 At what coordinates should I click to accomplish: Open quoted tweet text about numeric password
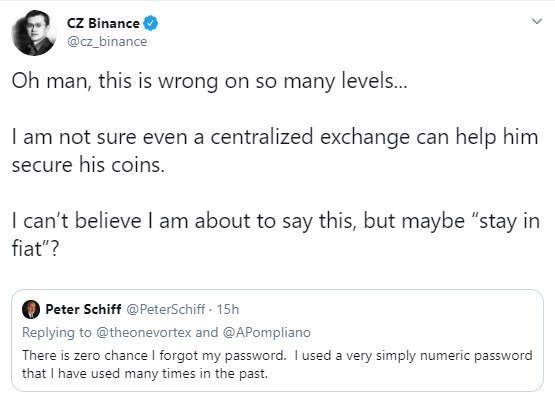pyautogui.click(x=277, y=364)
